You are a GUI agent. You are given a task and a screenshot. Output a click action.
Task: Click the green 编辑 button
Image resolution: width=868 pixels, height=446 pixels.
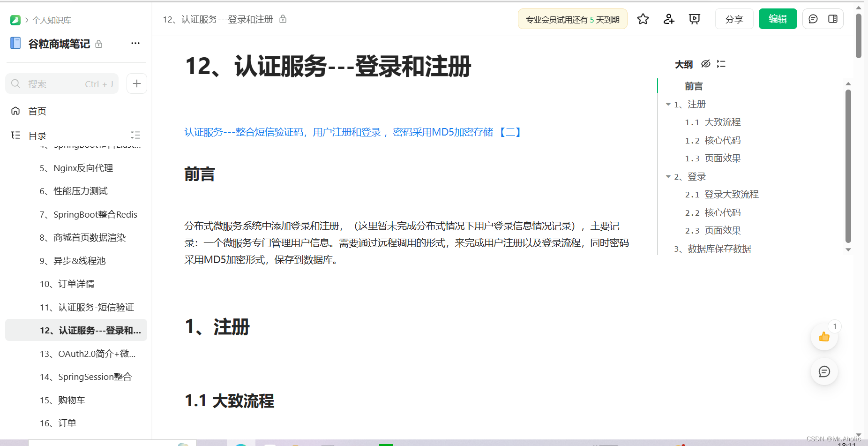[x=778, y=19]
